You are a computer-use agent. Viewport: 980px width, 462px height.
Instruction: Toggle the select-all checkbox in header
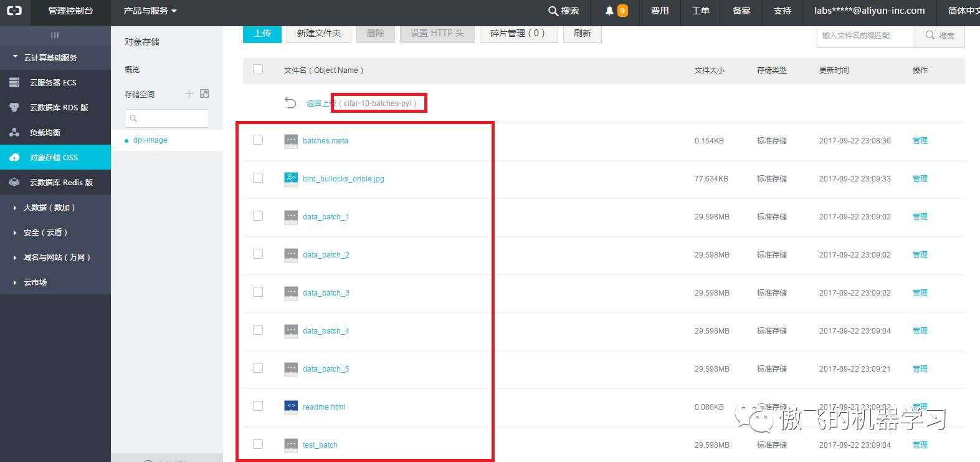click(258, 69)
